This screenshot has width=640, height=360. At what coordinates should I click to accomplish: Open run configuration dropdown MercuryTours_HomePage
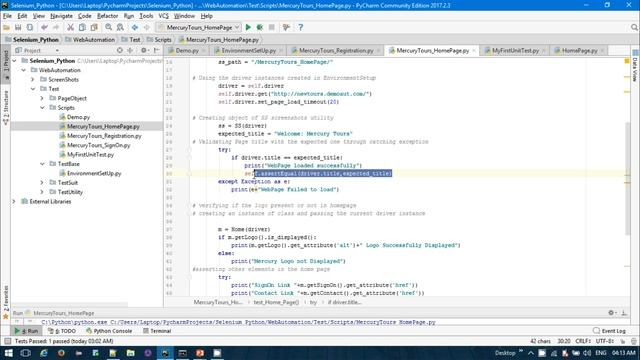(199, 27)
